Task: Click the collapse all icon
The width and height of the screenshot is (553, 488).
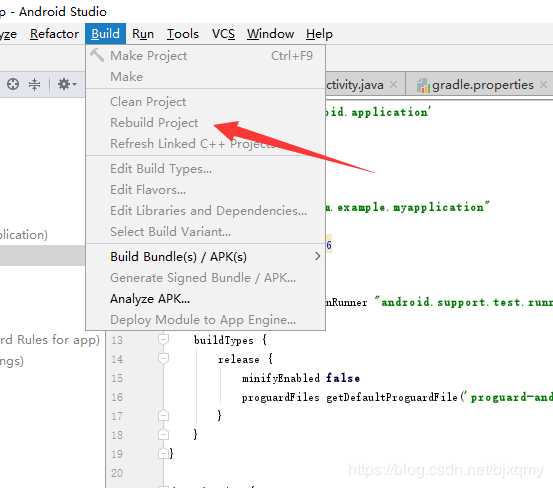Action: pos(34,84)
